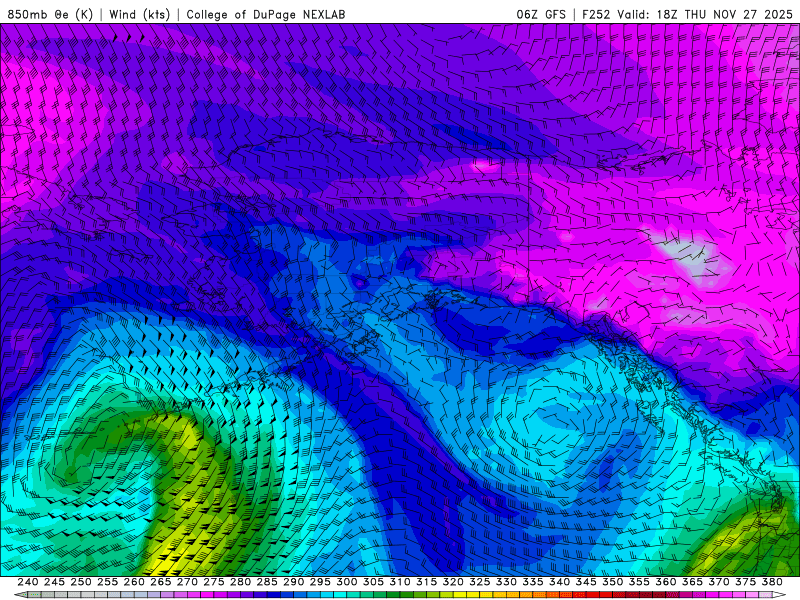This screenshot has width=800, height=600.
Task: Click the 290 colorbar value label
Action: pyautogui.click(x=293, y=582)
